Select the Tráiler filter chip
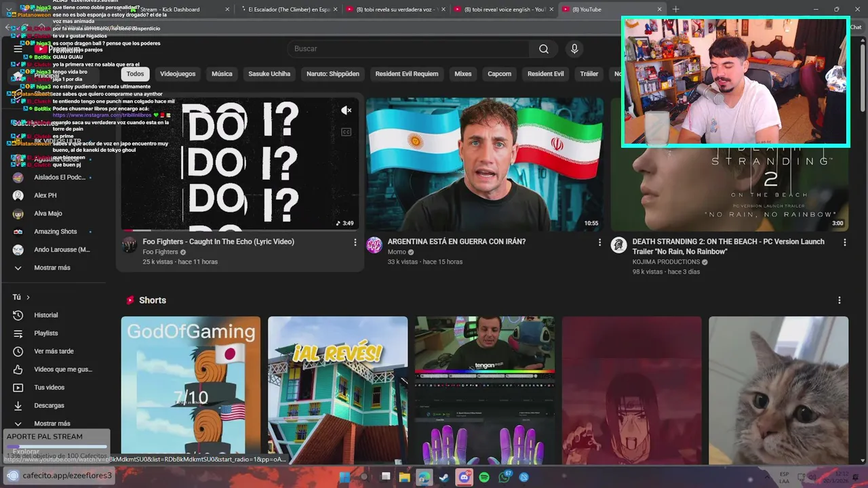 coord(589,74)
